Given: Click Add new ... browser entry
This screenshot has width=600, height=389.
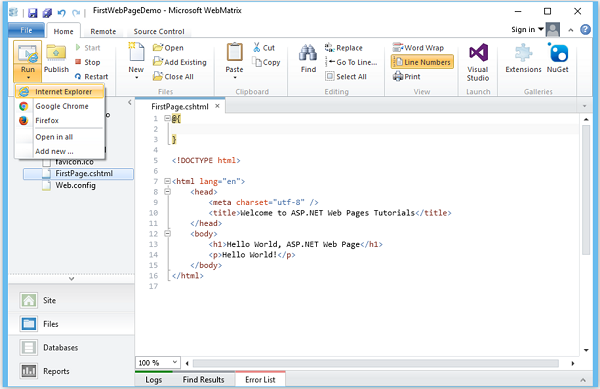Looking at the screenshot, I should coord(60,151).
